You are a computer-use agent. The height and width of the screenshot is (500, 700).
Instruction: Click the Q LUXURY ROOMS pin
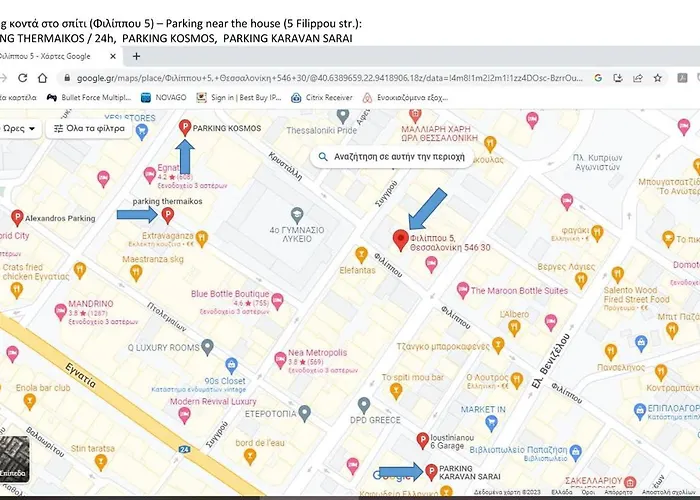click(207, 347)
